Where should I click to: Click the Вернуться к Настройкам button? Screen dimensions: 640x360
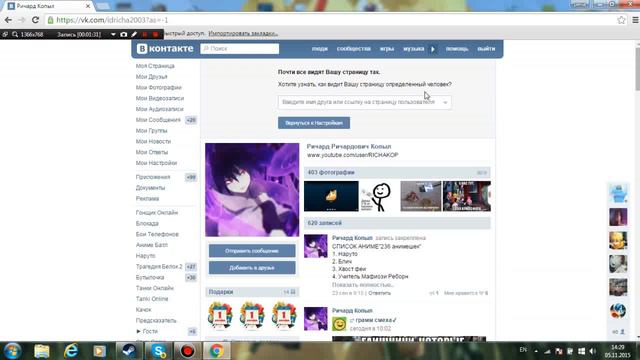pos(314,123)
